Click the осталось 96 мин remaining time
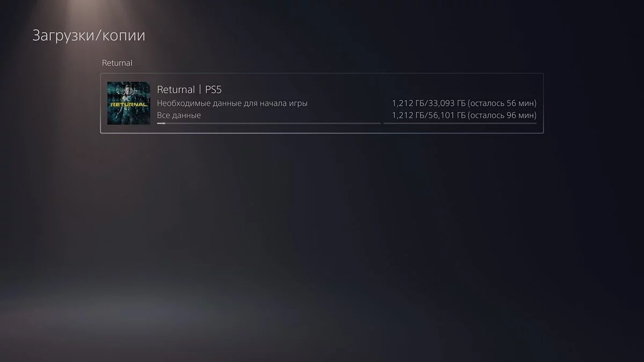The width and height of the screenshot is (644, 362). point(502,115)
